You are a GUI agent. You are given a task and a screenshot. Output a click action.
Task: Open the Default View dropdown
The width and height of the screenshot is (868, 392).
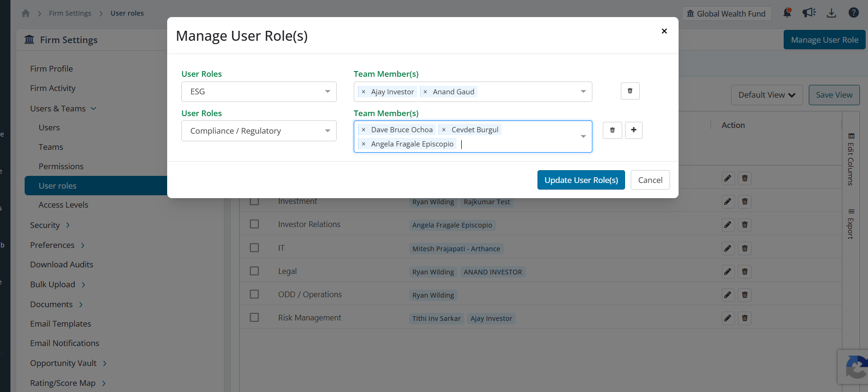(x=767, y=95)
